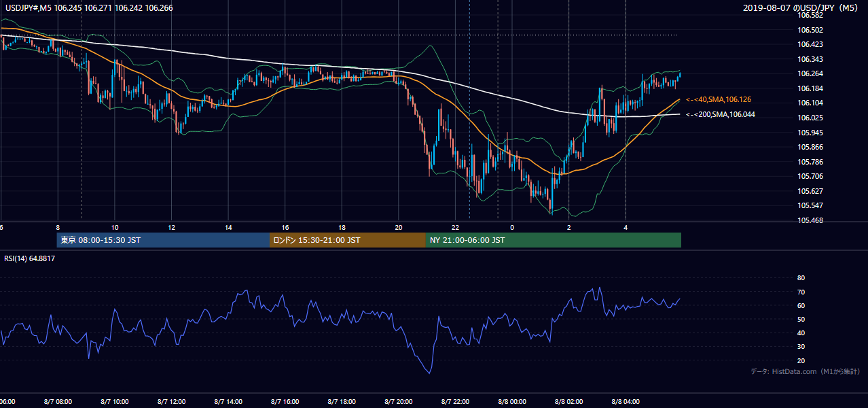Click the 105.866 price axis label
This screenshot has width=868, height=408.
(810, 147)
